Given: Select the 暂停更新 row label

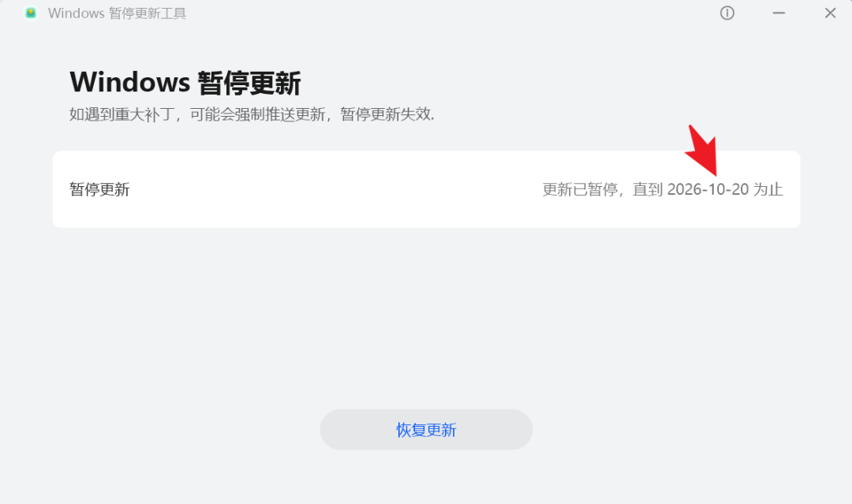Looking at the screenshot, I should click(99, 189).
